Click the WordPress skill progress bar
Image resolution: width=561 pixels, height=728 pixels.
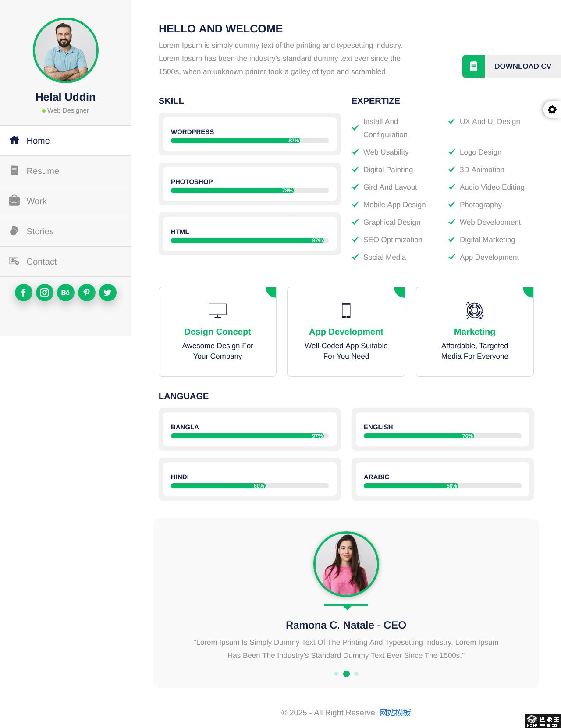pos(250,141)
